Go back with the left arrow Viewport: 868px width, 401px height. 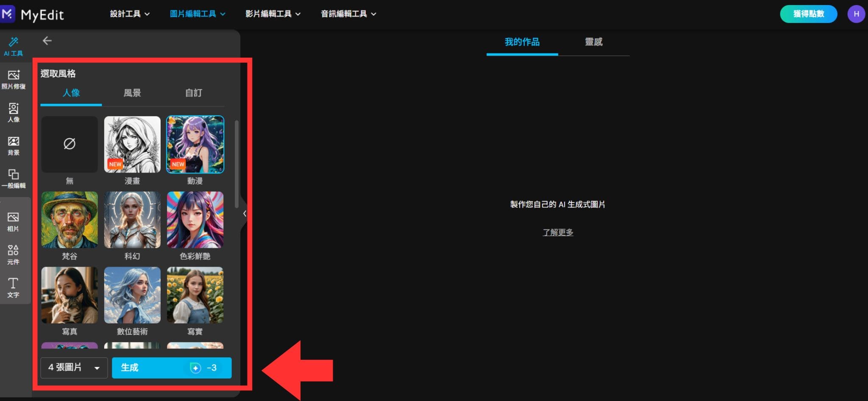click(47, 41)
